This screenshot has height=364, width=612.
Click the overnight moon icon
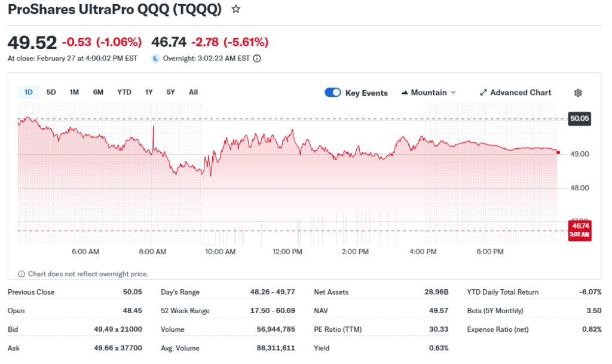(156, 59)
